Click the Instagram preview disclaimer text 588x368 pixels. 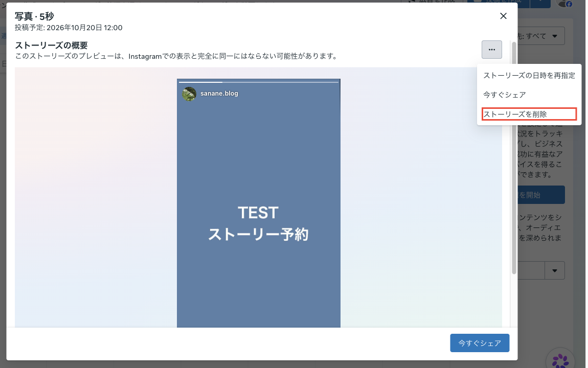click(176, 56)
